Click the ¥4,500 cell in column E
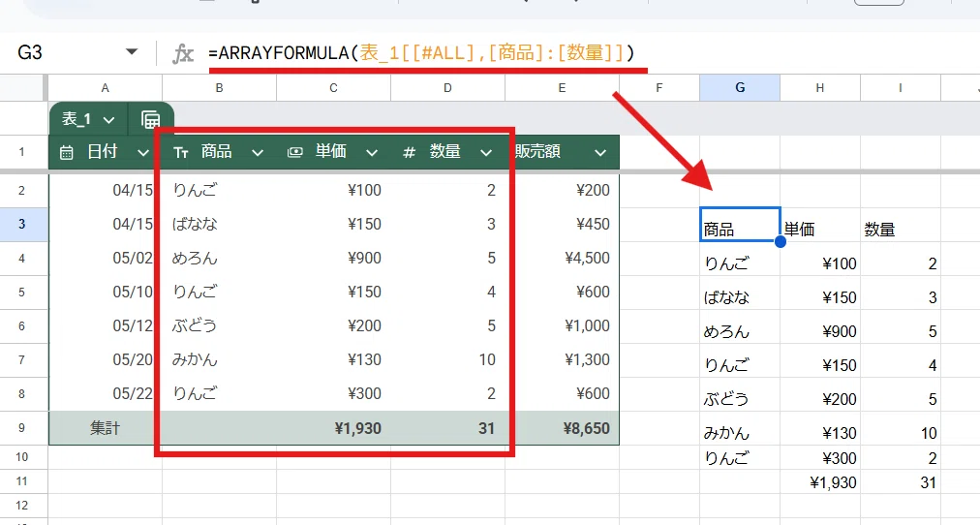This screenshot has width=980, height=525. tap(562, 258)
